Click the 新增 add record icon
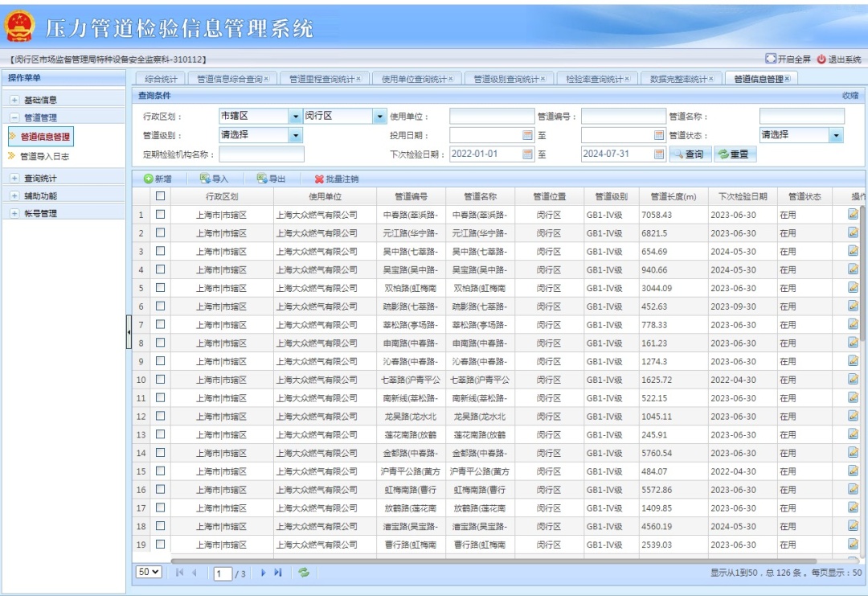The width and height of the screenshot is (868, 596). coord(149,179)
